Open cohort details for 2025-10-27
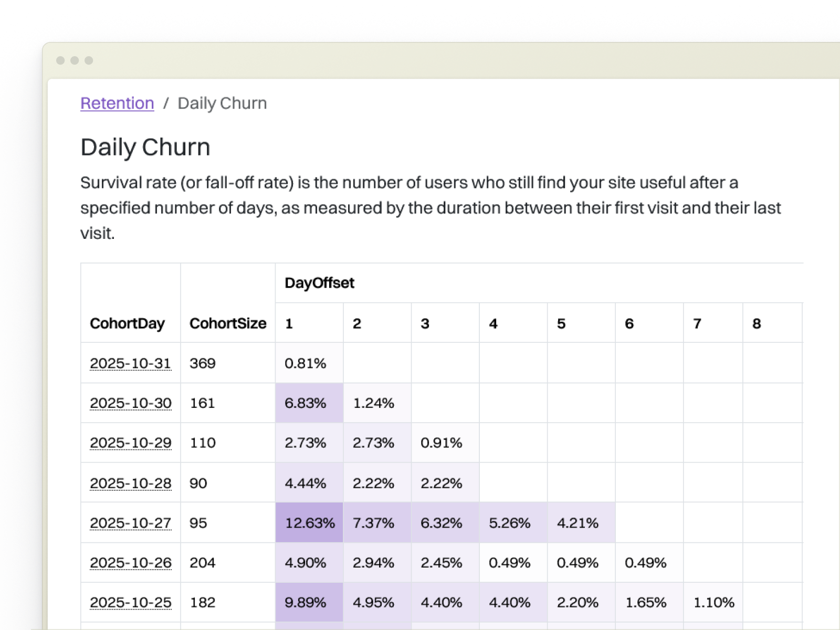 [x=130, y=523]
